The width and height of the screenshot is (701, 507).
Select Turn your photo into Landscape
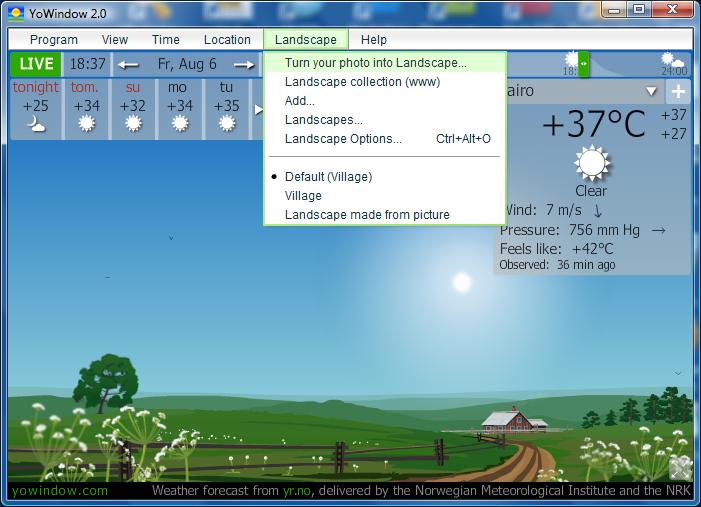375,63
